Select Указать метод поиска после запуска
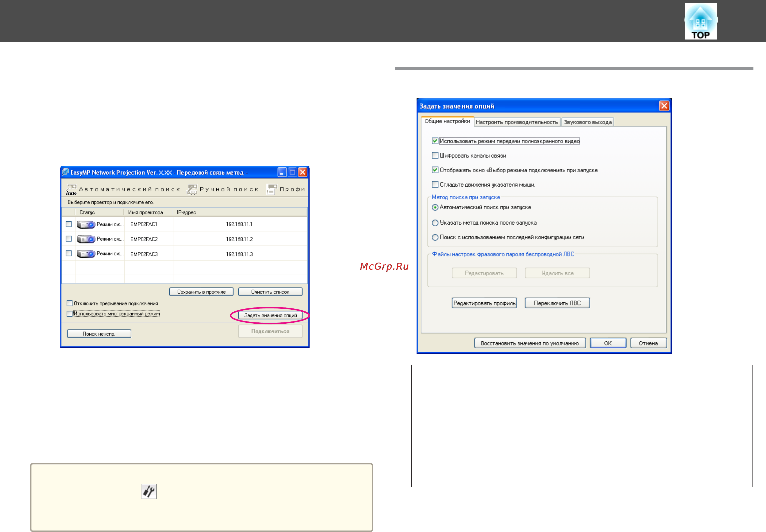The image size is (766, 532). point(435,223)
